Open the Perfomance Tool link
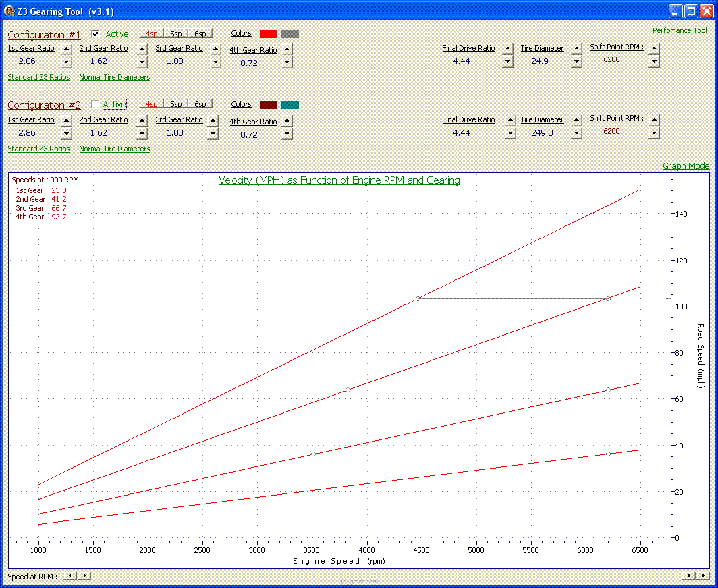718x588 pixels. (679, 30)
